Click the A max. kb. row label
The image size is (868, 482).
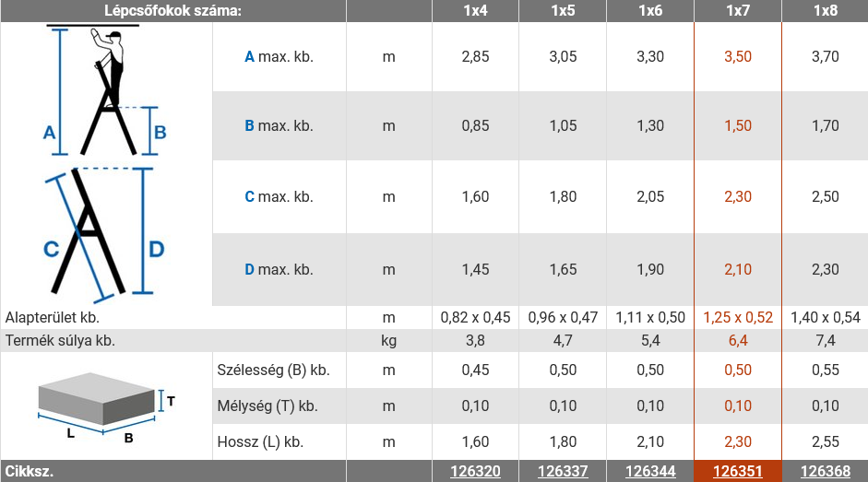click(279, 56)
